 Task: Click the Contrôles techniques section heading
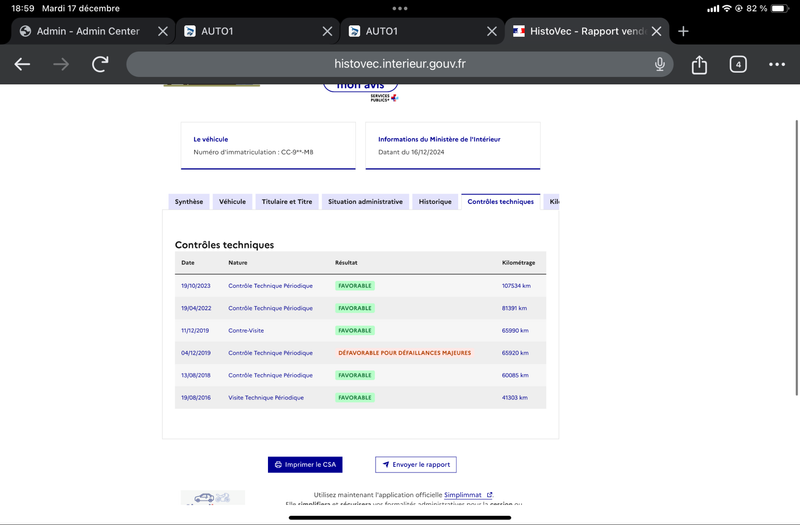coord(224,245)
